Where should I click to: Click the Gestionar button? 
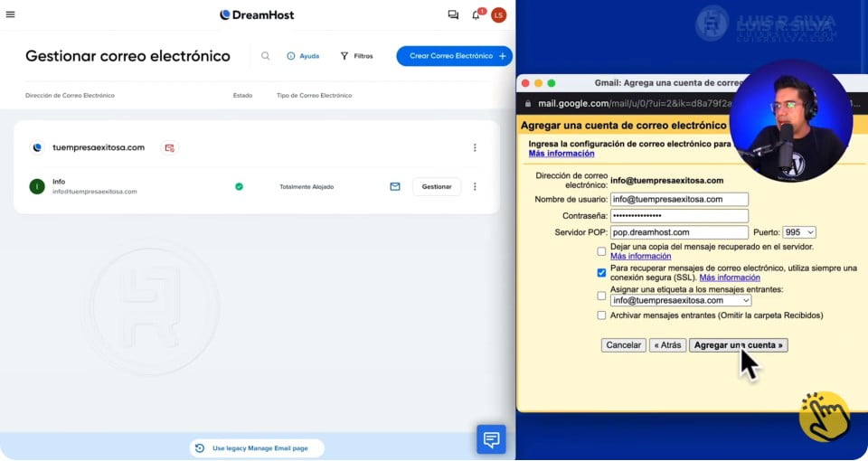tap(437, 186)
